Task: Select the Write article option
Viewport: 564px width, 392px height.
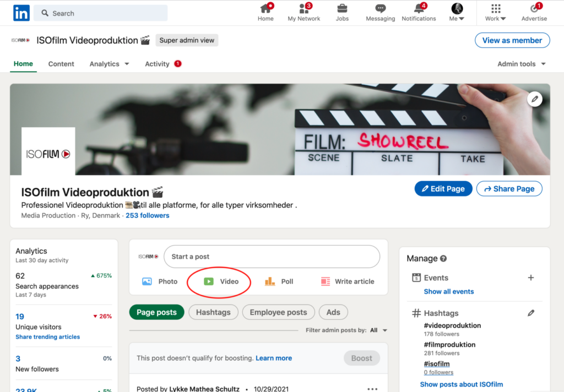Action: pos(348,281)
